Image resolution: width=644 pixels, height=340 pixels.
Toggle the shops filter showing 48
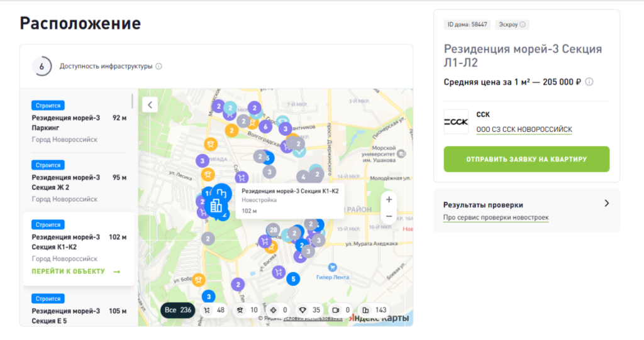[214, 310]
